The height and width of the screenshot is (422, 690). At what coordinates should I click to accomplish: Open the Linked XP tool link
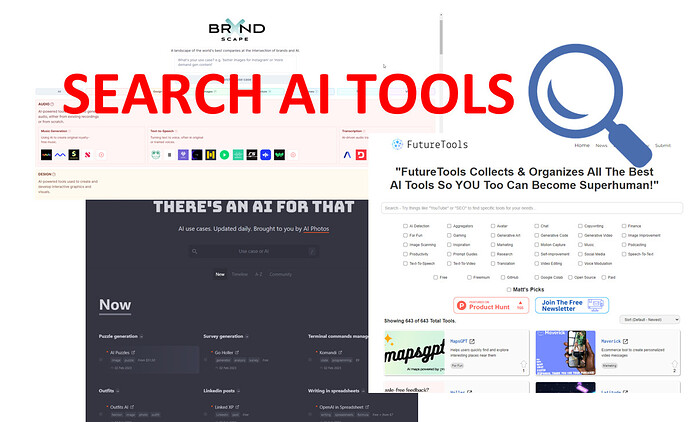click(x=224, y=407)
